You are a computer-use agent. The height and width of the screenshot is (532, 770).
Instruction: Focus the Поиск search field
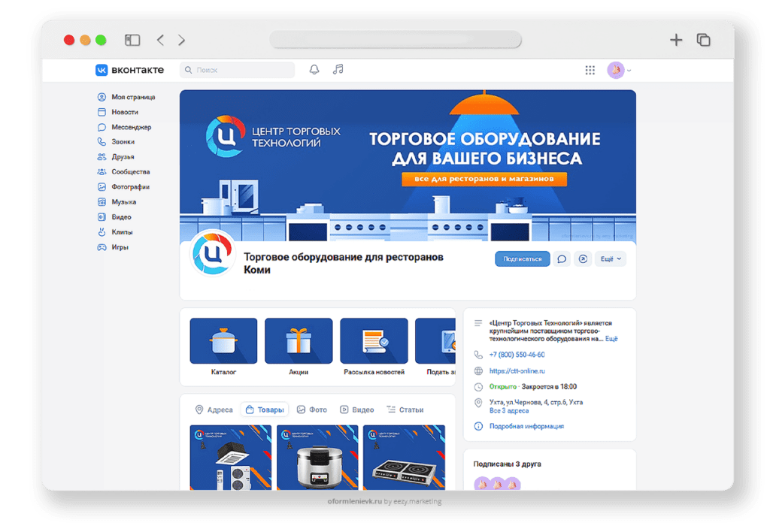click(237, 70)
